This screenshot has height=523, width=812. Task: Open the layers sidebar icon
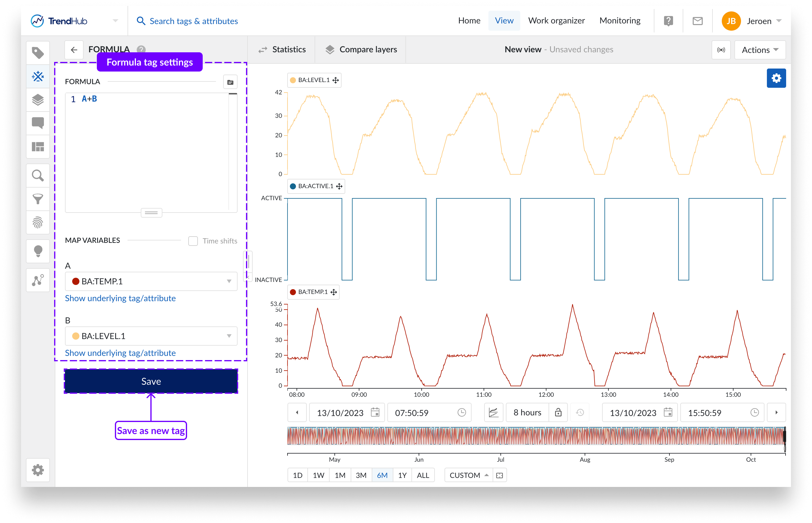pyautogui.click(x=38, y=100)
